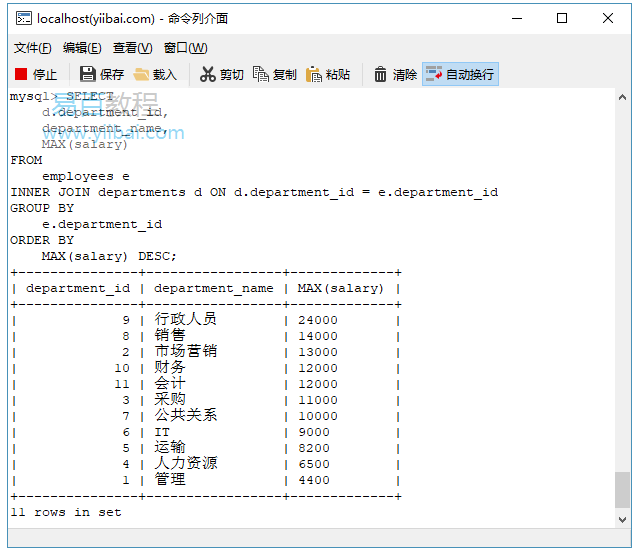
Task: Open the 文件(F) menu
Action: tap(32, 48)
